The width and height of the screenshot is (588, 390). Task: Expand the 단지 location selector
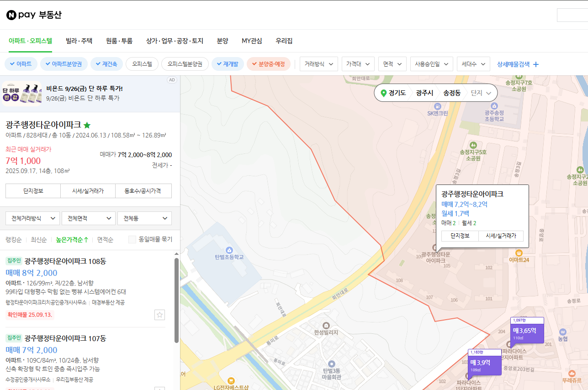(482, 93)
